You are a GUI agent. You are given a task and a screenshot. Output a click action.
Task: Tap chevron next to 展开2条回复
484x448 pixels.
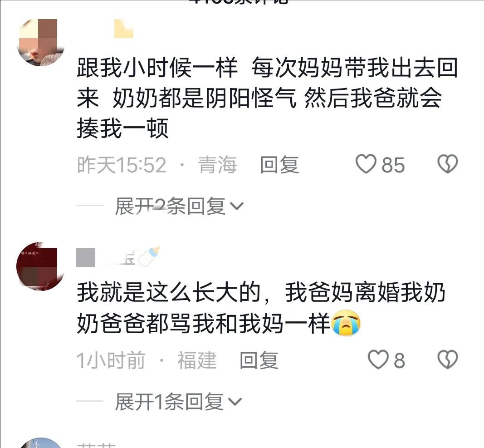coord(237,207)
